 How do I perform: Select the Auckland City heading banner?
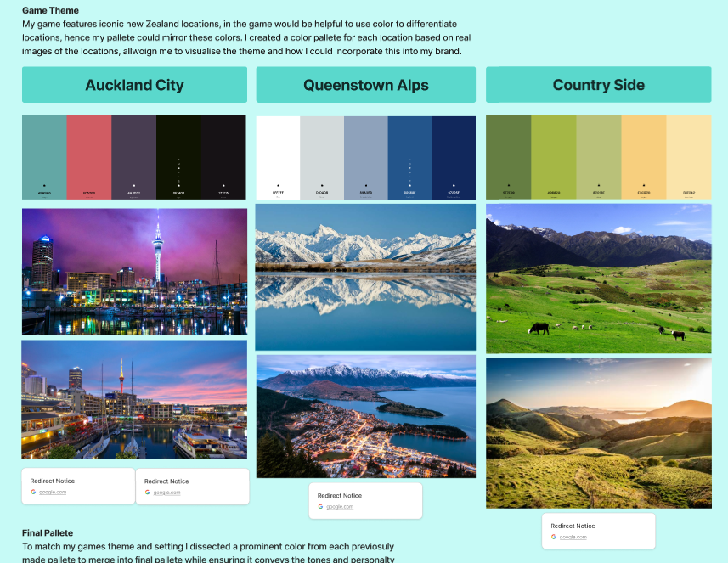(x=135, y=84)
